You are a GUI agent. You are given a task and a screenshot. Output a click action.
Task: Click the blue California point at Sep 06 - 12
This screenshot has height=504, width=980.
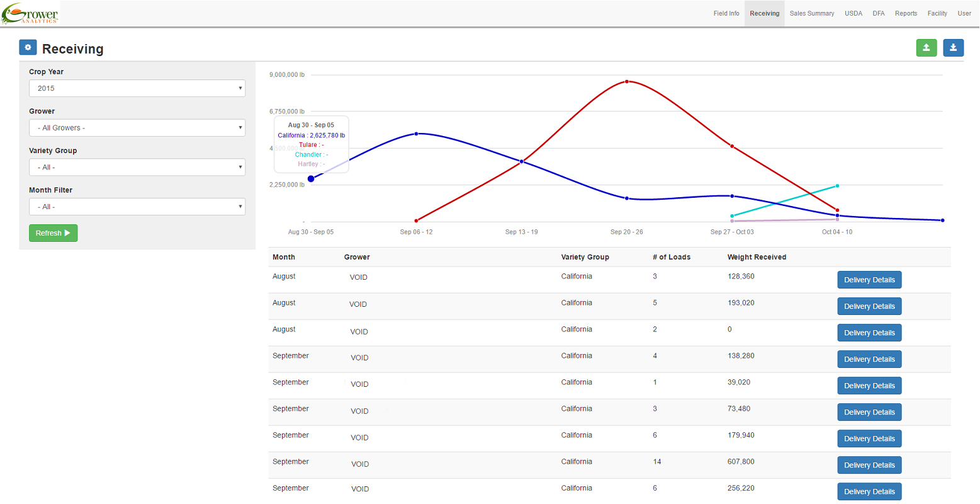(417, 134)
